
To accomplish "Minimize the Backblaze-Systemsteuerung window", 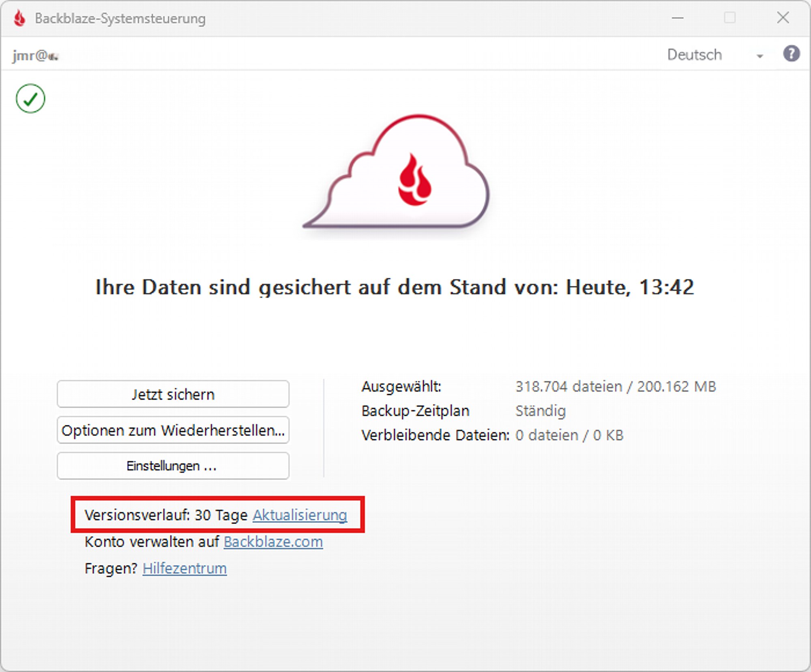I will 677,18.
